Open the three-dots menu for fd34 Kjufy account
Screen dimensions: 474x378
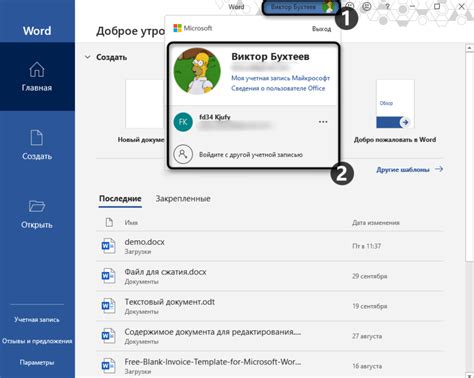323,122
